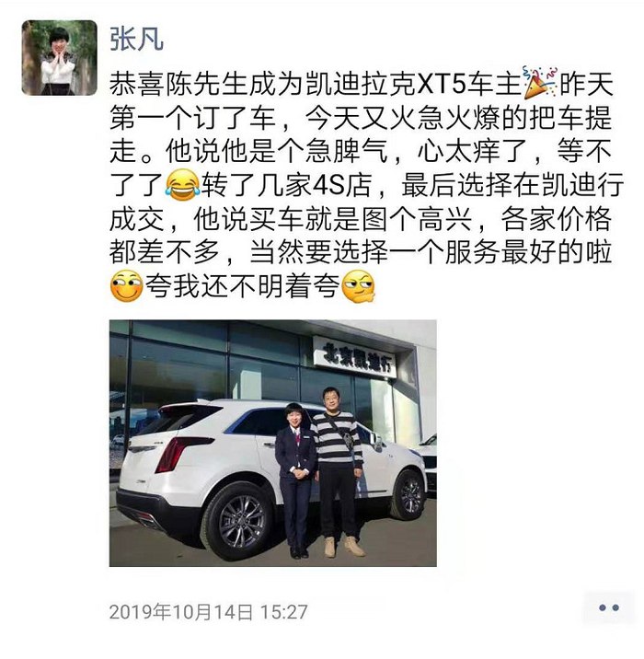The width and height of the screenshot is (644, 659).
Task: Click the text line 成交，他说买车就是图个高兴
Action: [291, 219]
